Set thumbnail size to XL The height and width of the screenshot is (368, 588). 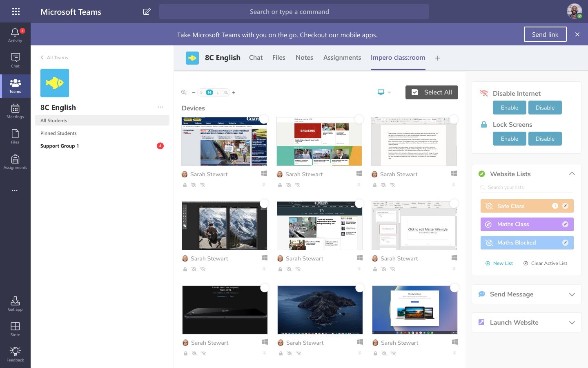click(x=225, y=92)
